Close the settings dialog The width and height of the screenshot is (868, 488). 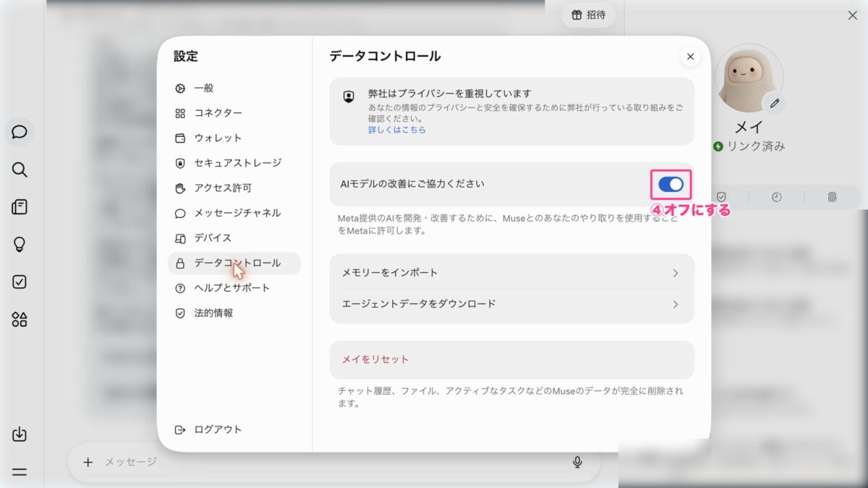click(x=690, y=56)
